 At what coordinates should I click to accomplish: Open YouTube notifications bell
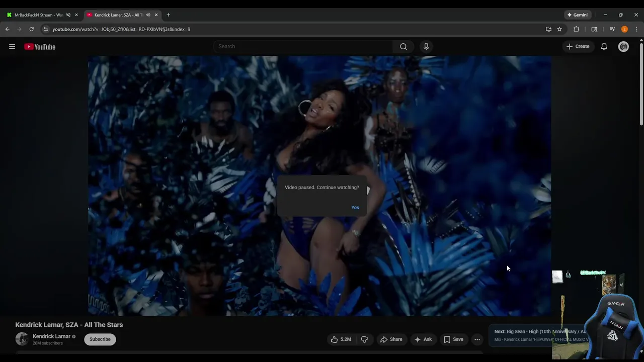pos(604,47)
